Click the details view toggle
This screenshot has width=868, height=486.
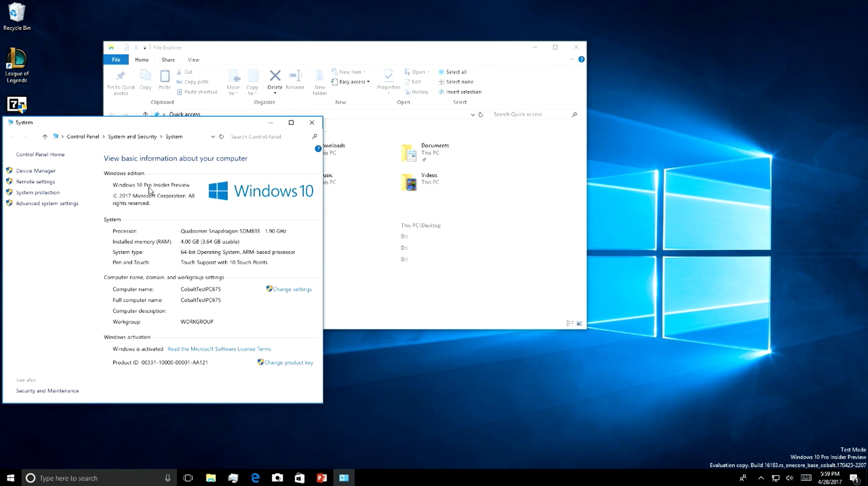(x=569, y=323)
